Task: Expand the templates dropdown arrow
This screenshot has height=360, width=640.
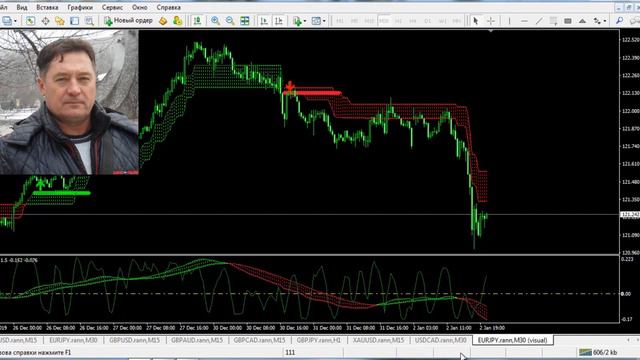Action: point(324,21)
